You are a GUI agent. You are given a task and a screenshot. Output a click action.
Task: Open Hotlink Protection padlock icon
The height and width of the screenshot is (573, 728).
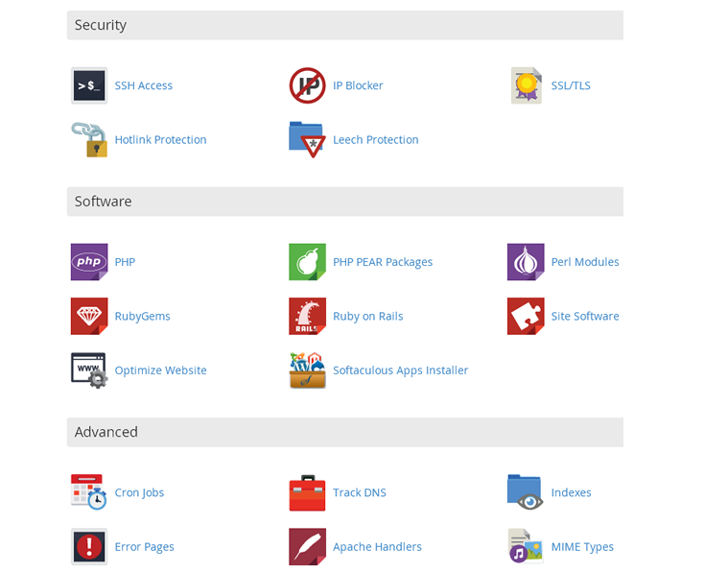pyautogui.click(x=89, y=140)
